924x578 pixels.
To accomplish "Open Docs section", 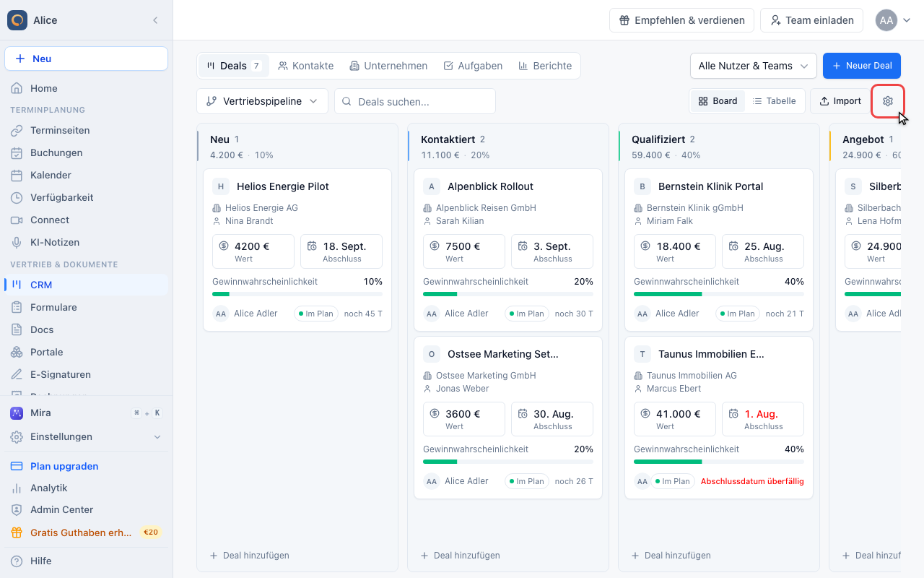I will point(87,329).
